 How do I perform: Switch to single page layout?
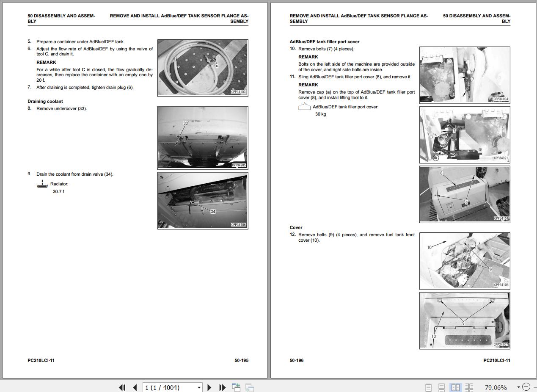428,387
